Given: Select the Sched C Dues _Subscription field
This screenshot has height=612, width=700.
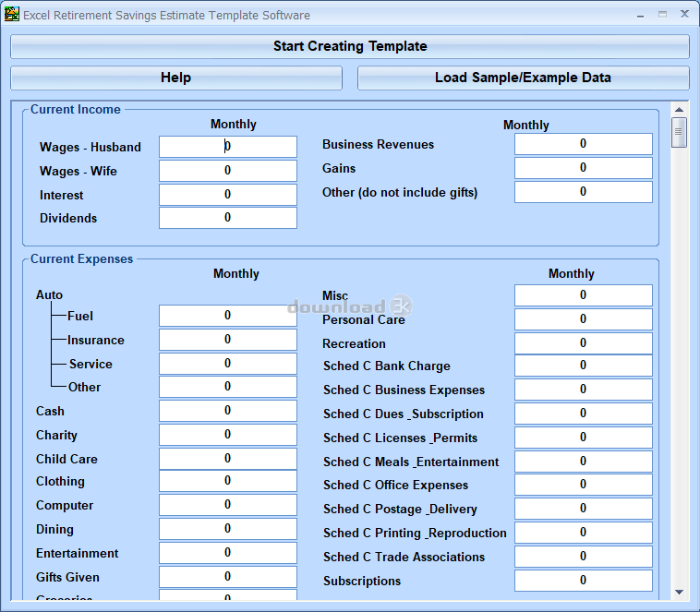Looking at the screenshot, I should [x=583, y=414].
